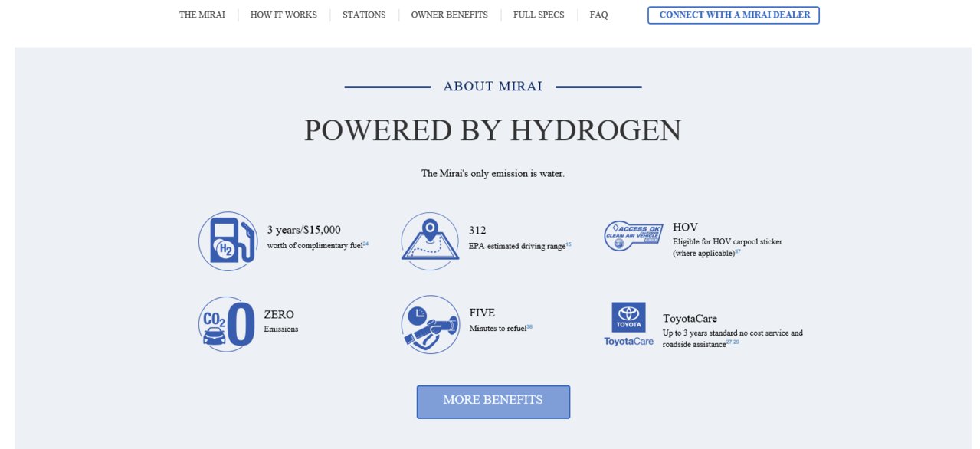Click the Access OK clean air vehicle sticker
Viewport: 980px width, 449px height.
tap(633, 236)
